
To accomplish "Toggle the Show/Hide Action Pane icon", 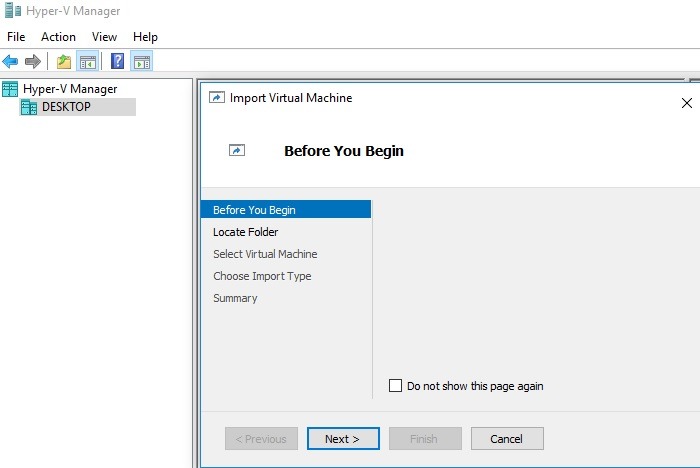I will 142,61.
